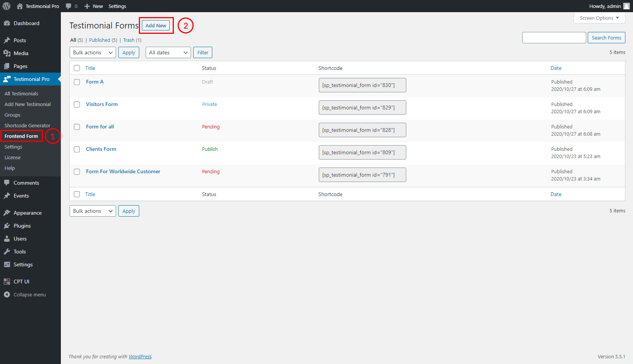Expand the All dates filter dropdown

[168, 52]
